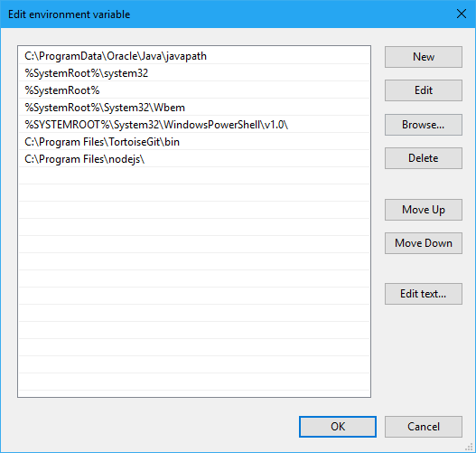Select the %SystemRoot%\system32 entry
The height and width of the screenshot is (453, 476).
pyautogui.click(x=194, y=73)
